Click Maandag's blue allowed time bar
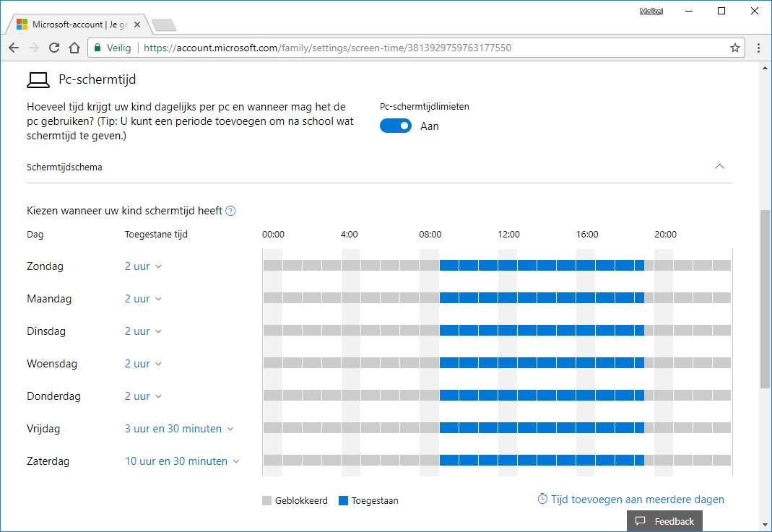The image size is (772, 532). (x=542, y=298)
